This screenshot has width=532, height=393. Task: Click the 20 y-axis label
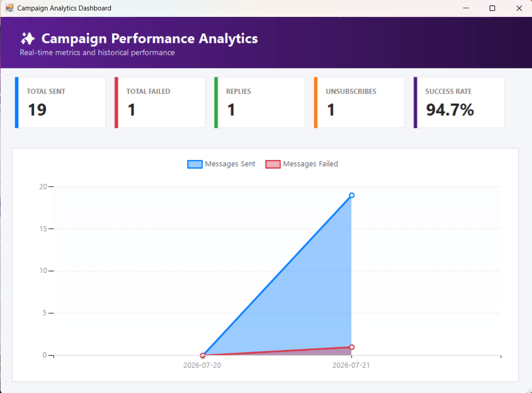(43, 187)
